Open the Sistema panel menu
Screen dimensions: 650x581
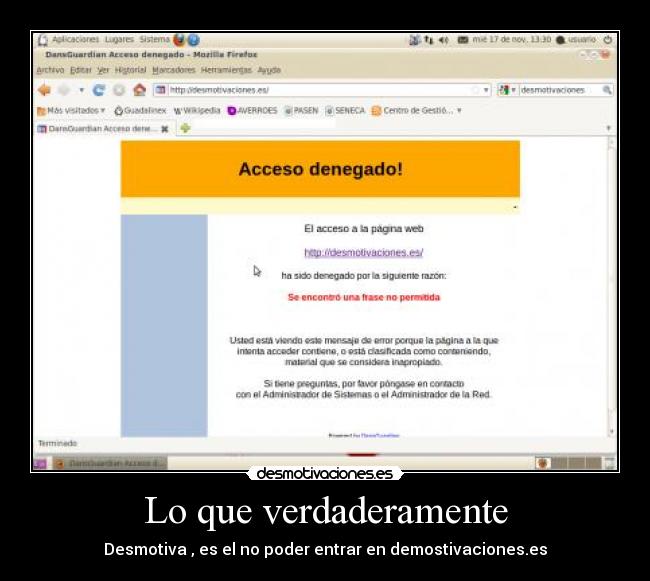[x=154, y=39]
